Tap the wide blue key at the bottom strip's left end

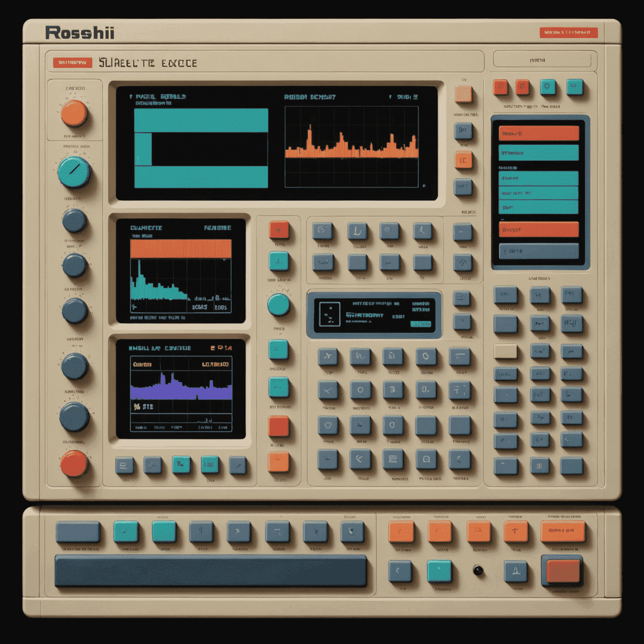78,531
